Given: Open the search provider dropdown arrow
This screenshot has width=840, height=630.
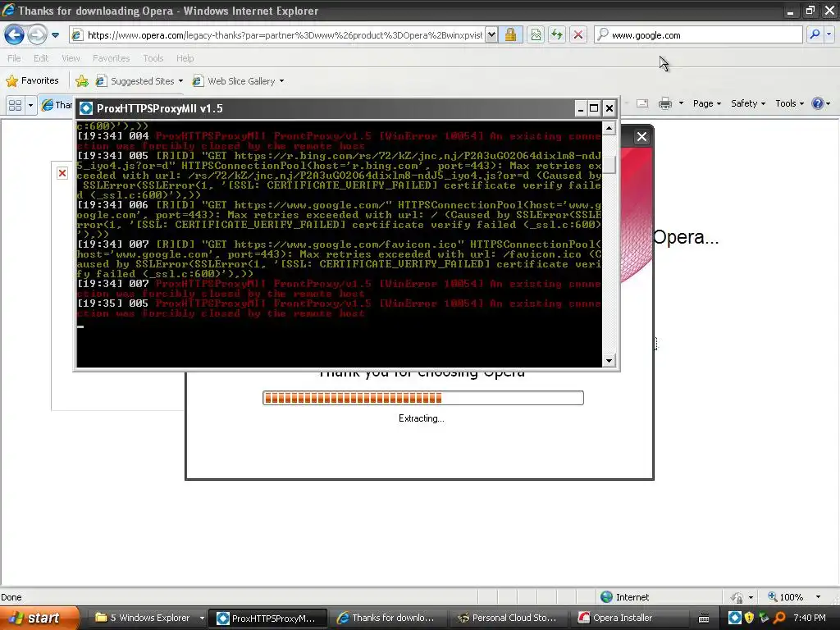Looking at the screenshot, I should [829, 34].
